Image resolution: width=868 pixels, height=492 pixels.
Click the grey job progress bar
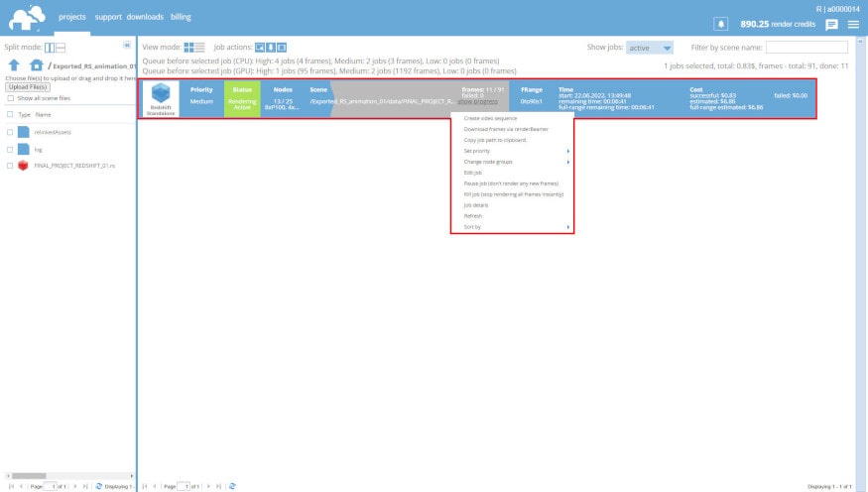418,98
